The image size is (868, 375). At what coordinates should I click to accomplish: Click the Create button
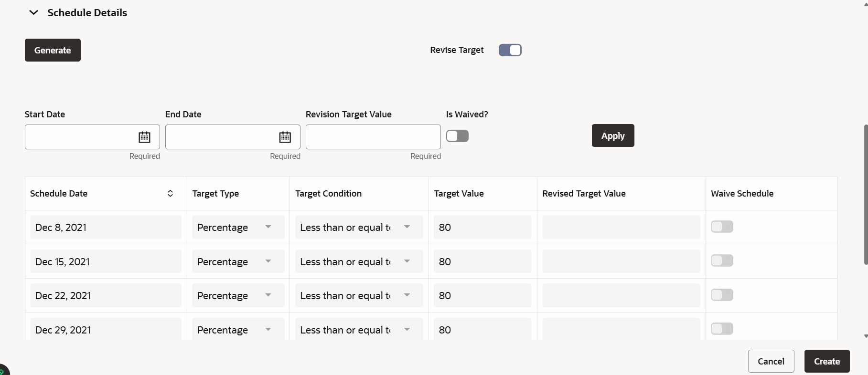tap(826, 361)
